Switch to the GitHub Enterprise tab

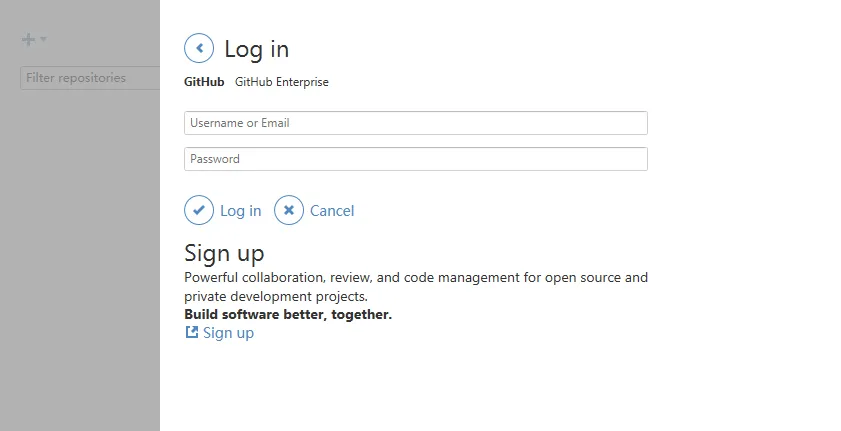click(x=282, y=82)
